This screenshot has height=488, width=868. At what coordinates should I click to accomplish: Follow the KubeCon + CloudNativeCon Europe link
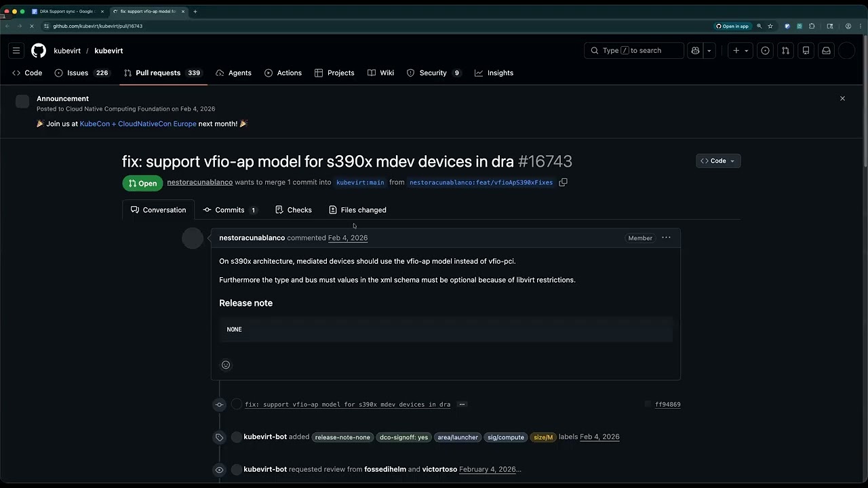coord(138,124)
